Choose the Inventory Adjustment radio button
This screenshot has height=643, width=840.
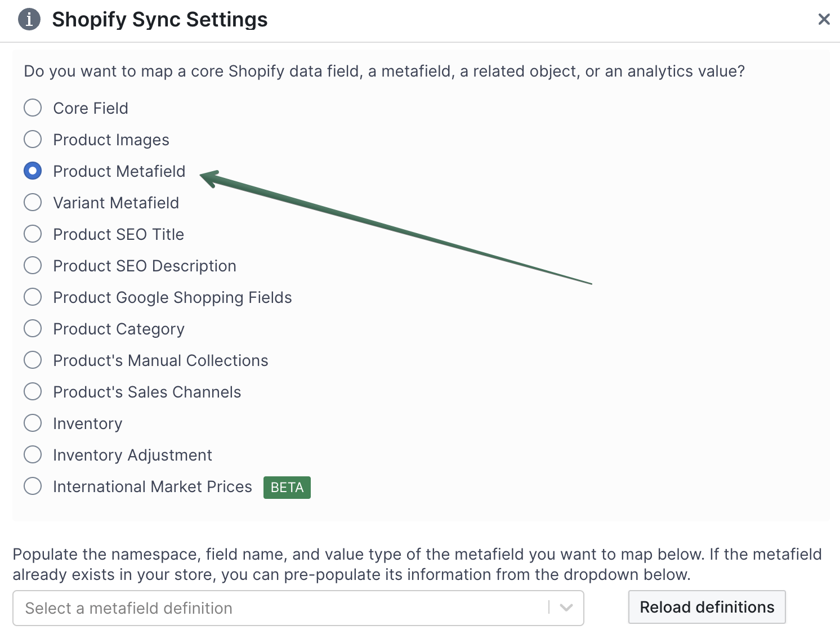33,454
